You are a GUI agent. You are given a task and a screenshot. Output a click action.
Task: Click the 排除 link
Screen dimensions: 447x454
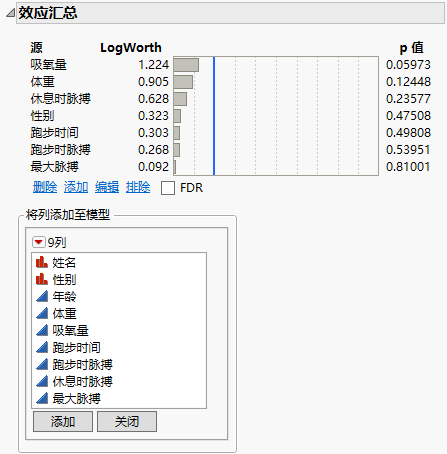coord(138,187)
